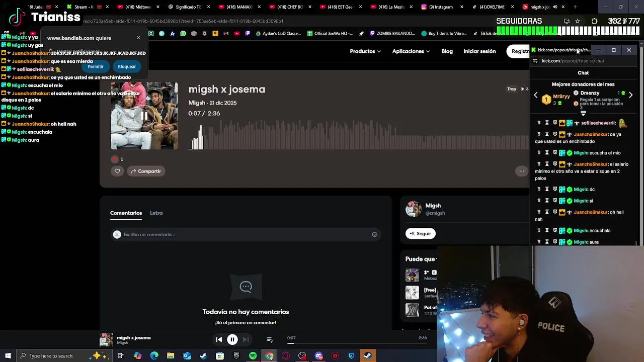The width and height of the screenshot is (644, 362).
Task: Open File Explorer from the taskbar
Action: (x=171, y=356)
